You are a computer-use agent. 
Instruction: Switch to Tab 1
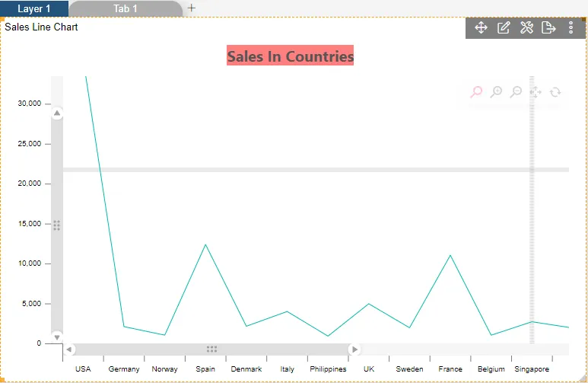(x=126, y=8)
